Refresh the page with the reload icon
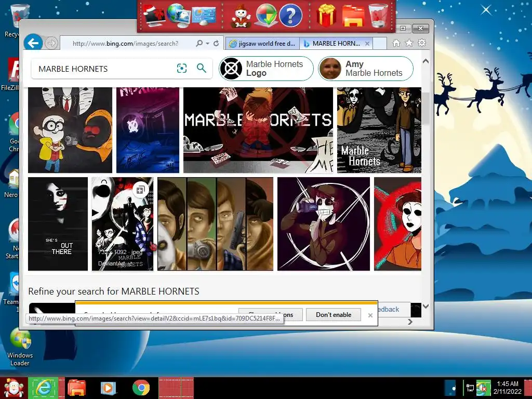532x399 pixels. click(216, 43)
